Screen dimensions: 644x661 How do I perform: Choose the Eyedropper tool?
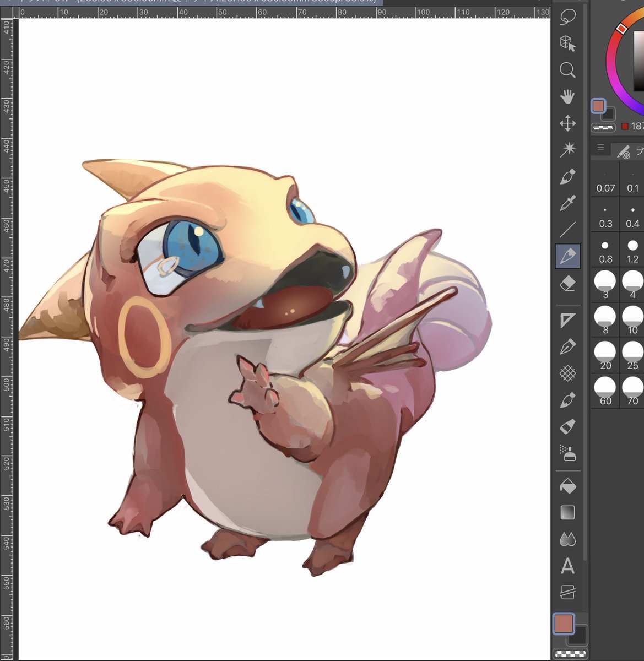tap(567, 203)
